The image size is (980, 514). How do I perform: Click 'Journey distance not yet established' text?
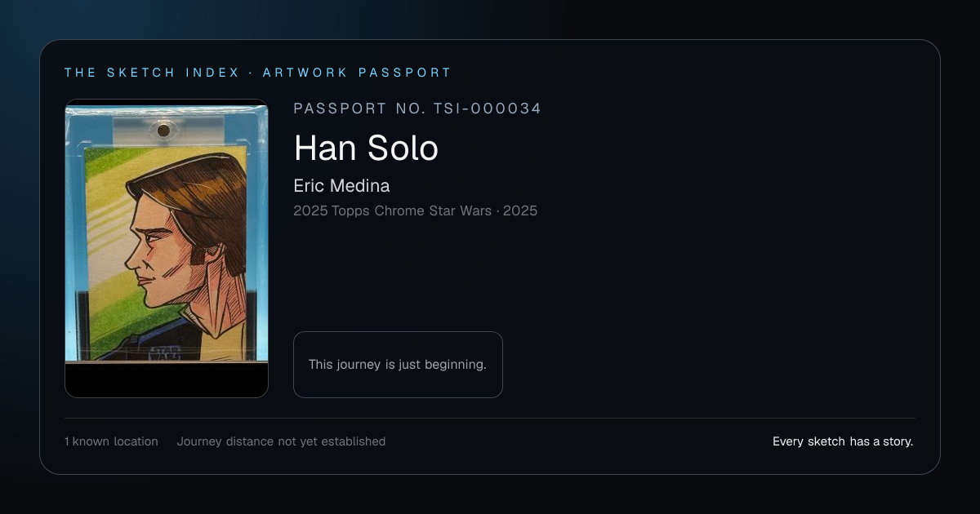tap(281, 441)
